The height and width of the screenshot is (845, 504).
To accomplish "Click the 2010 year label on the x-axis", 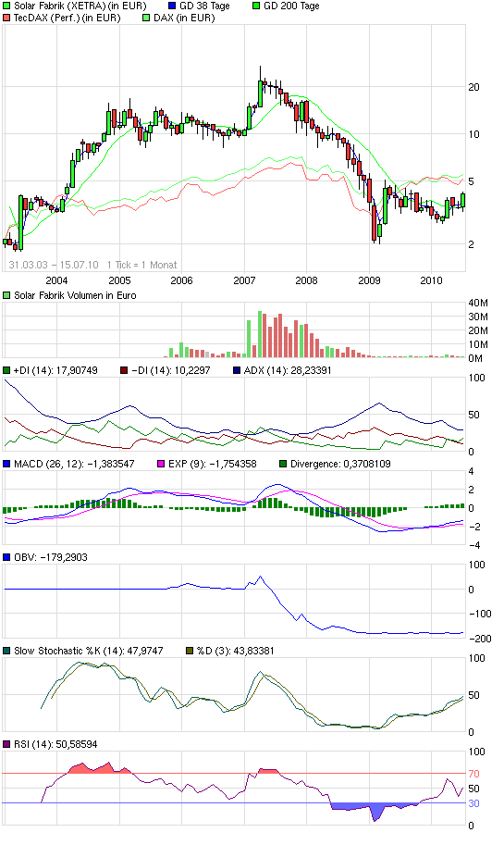I will 431,280.
